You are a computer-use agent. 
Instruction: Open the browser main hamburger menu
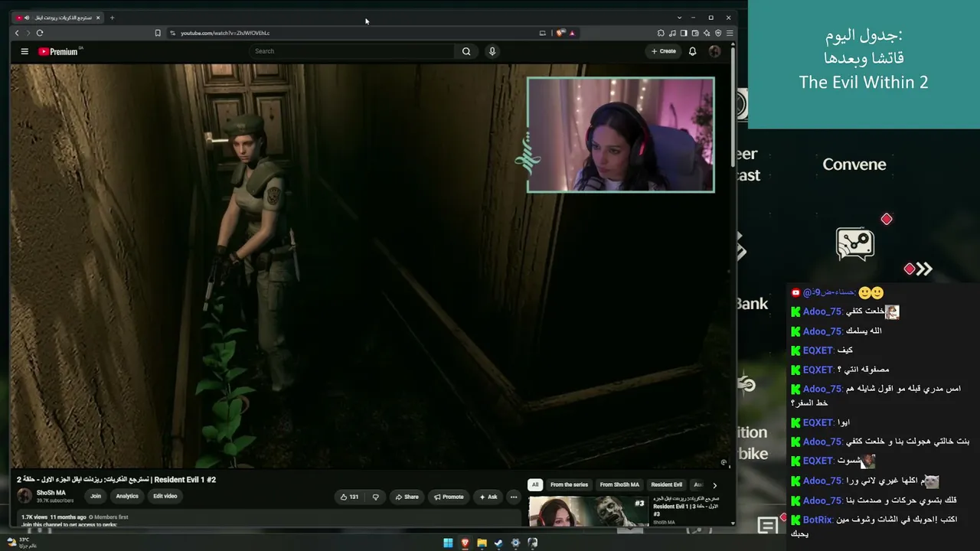click(730, 33)
